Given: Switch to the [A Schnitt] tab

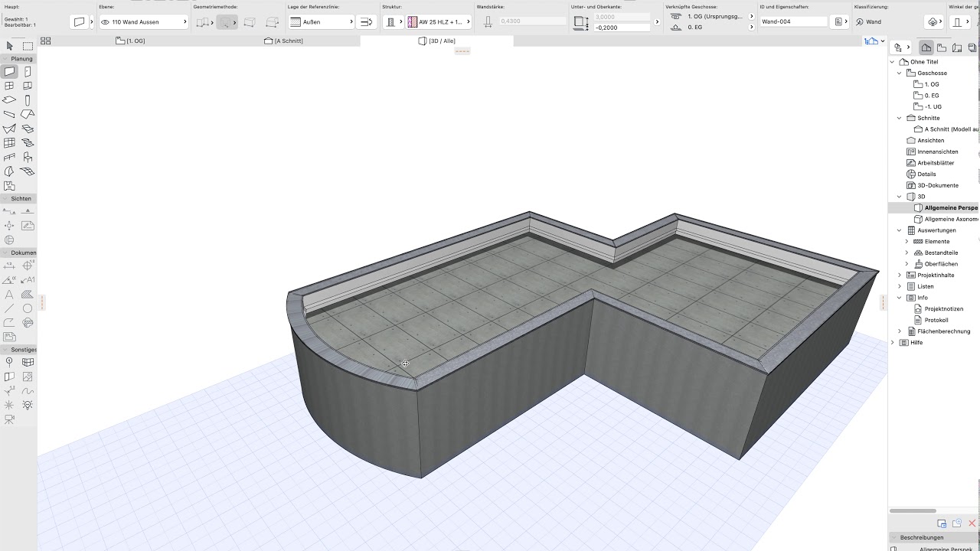Looking at the screenshot, I should point(283,41).
